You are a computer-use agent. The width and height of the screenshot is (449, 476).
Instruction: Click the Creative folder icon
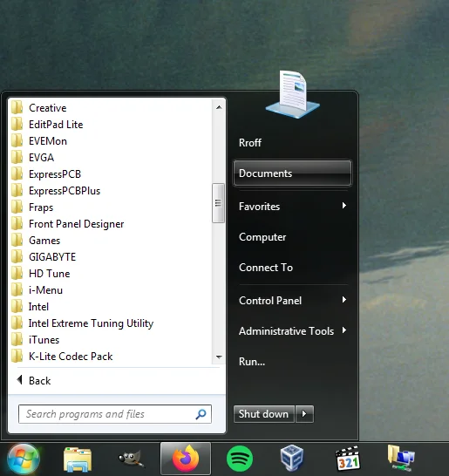[17, 108]
